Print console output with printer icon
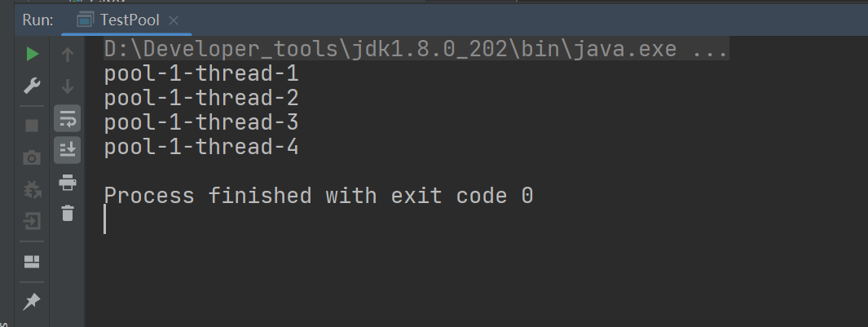The image size is (868, 327). tap(68, 182)
